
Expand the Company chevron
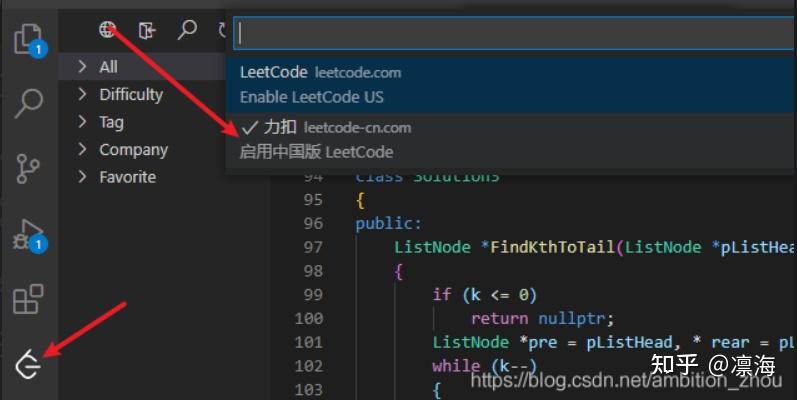click(x=82, y=149)
